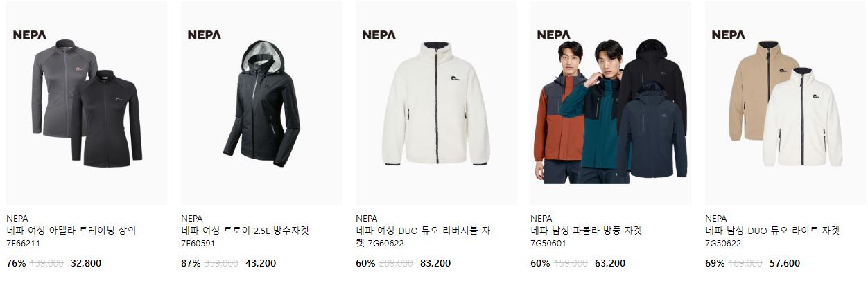Click the 69% discount label
868x288 pixels.
coord(715,263)
